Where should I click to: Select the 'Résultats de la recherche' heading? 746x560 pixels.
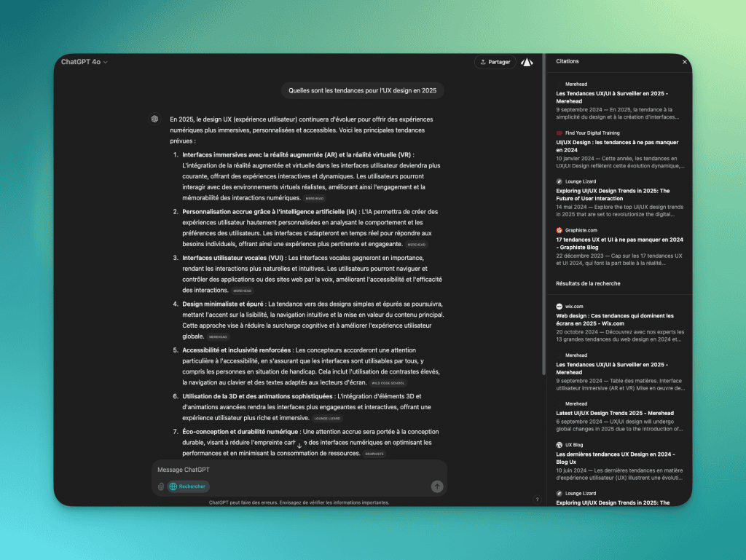click(x=588, y=283)
